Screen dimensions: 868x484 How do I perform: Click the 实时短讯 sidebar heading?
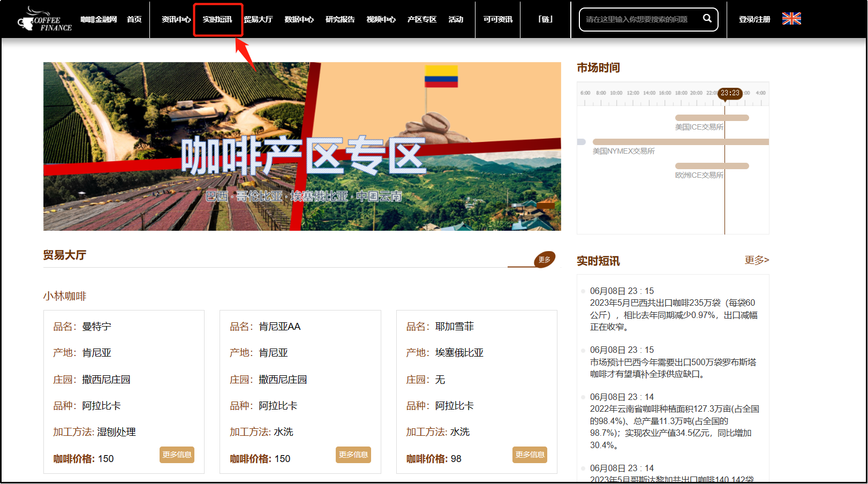pyautogui.click(x=598, y=261)
